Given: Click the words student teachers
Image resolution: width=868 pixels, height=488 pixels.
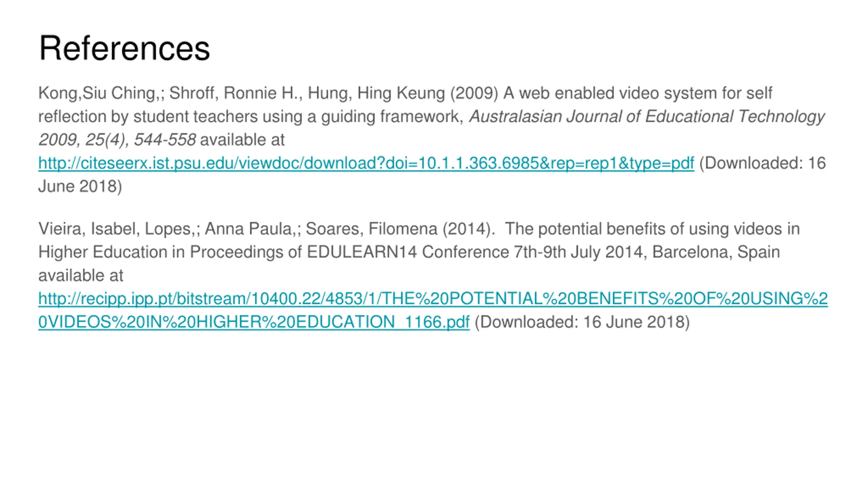Looking at the screenshot, I should [x=196, y=116].
